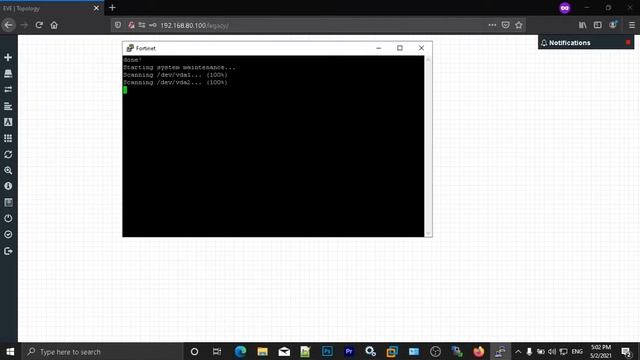Click the browser forward arrow
Image resolution: width=640 pixels, height=360 pixels.
coord(24,25)
